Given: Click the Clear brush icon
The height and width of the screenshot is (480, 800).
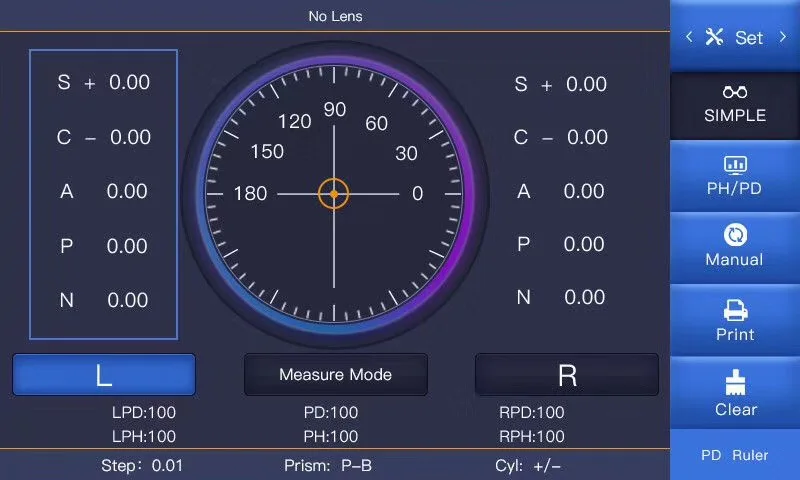Looking at the screenshot, I should coord(735,383).
